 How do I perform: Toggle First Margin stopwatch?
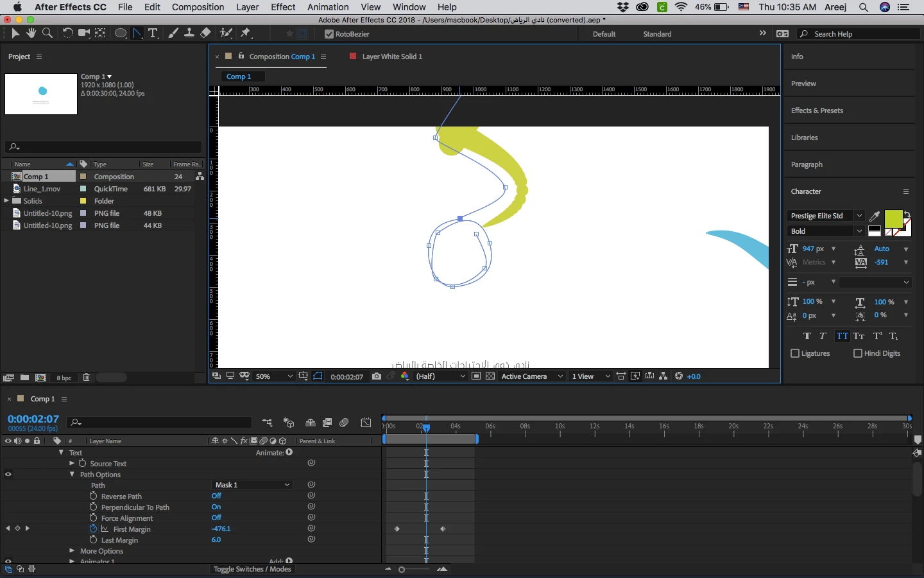point(93,529)
